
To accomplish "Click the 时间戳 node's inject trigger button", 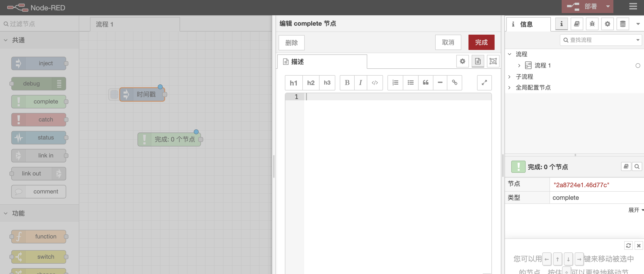I will click(x=114, y=94).
